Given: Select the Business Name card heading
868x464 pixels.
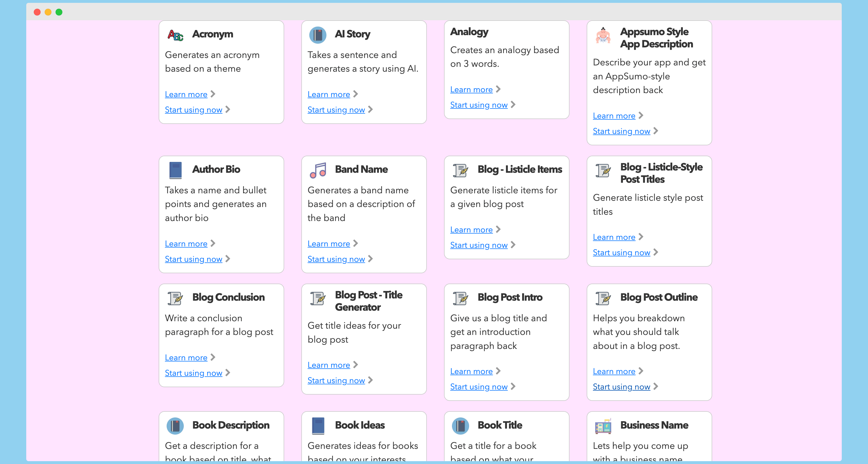Looking at the screenshot, I should (x=654, y=425).
